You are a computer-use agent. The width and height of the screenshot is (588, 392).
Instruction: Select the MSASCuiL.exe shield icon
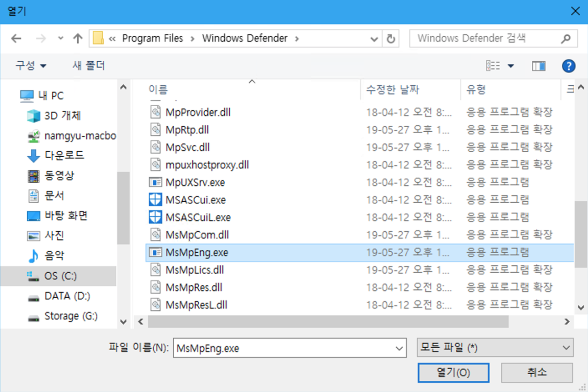[x=155, y=217]
